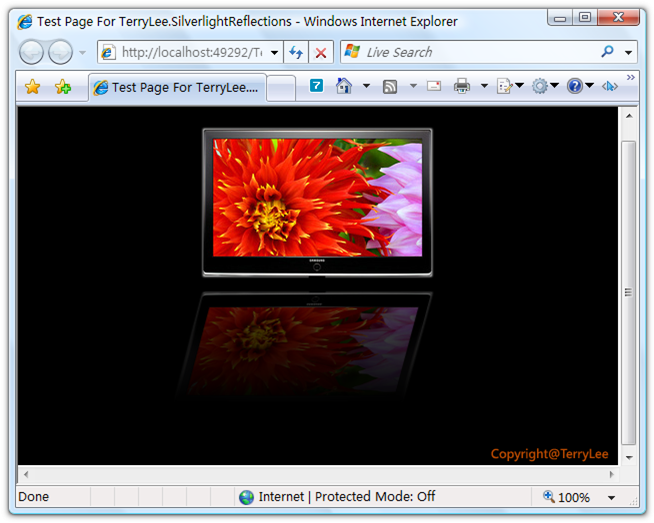Click the Internet zone globe icon
This screenshot has height=523, width=654.
click(x=247, y=497)
